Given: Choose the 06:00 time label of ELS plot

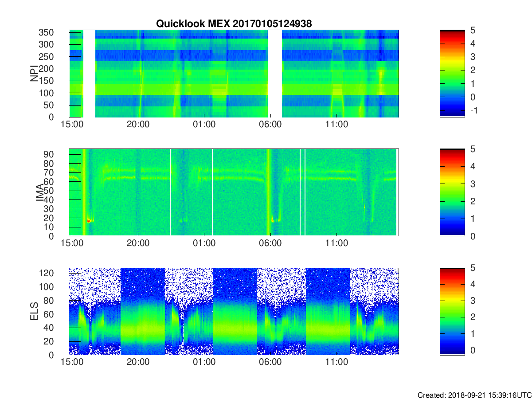Looking at the screenshot, I should [270, 362].
